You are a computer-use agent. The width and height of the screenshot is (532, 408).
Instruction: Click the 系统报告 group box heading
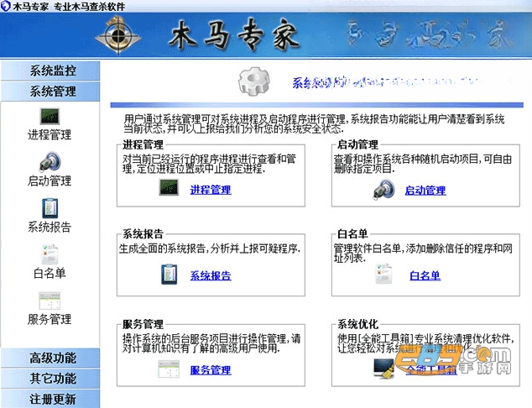(x=143, y=234)
